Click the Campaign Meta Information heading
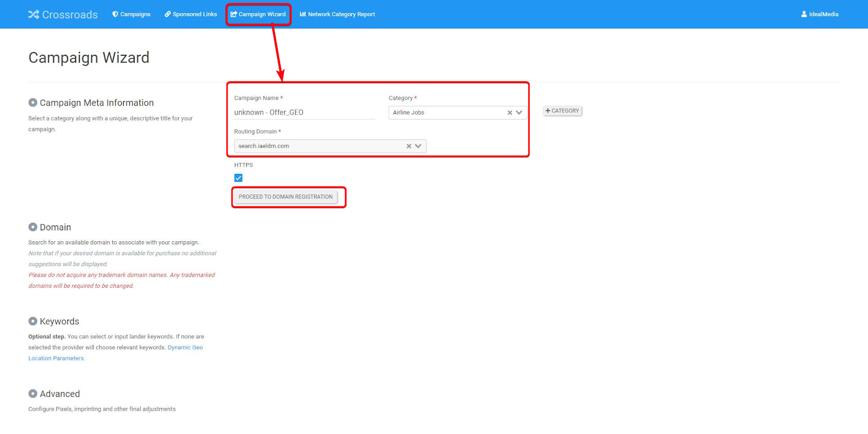This screenshot has width=868, height=434. [x=97, y=103]
